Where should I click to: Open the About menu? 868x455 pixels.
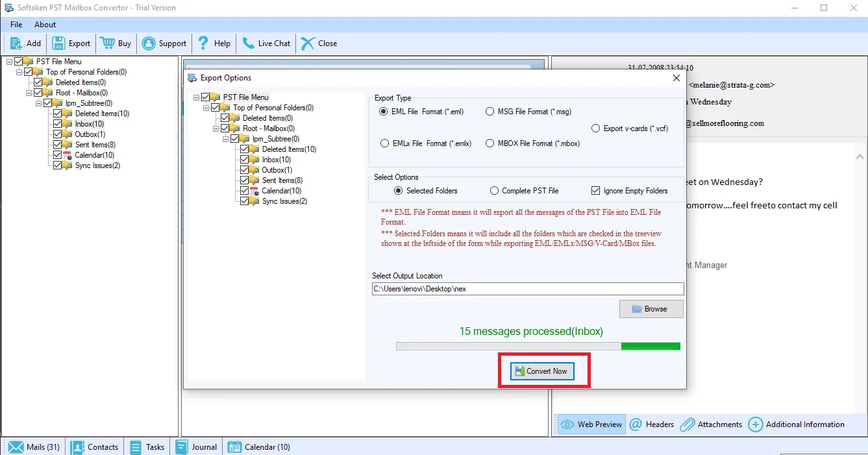point(45,25)
